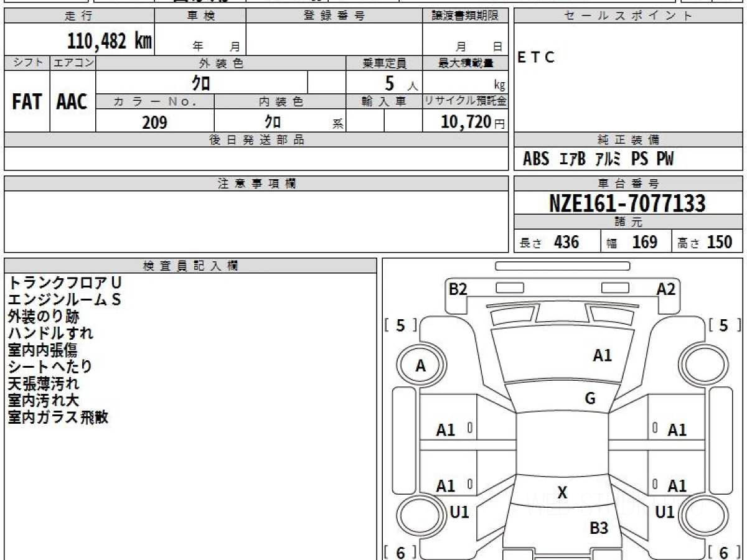Screen dimensions: 747x560
Task: Click the recycle deposit value 10,720円
Action: 473,122
